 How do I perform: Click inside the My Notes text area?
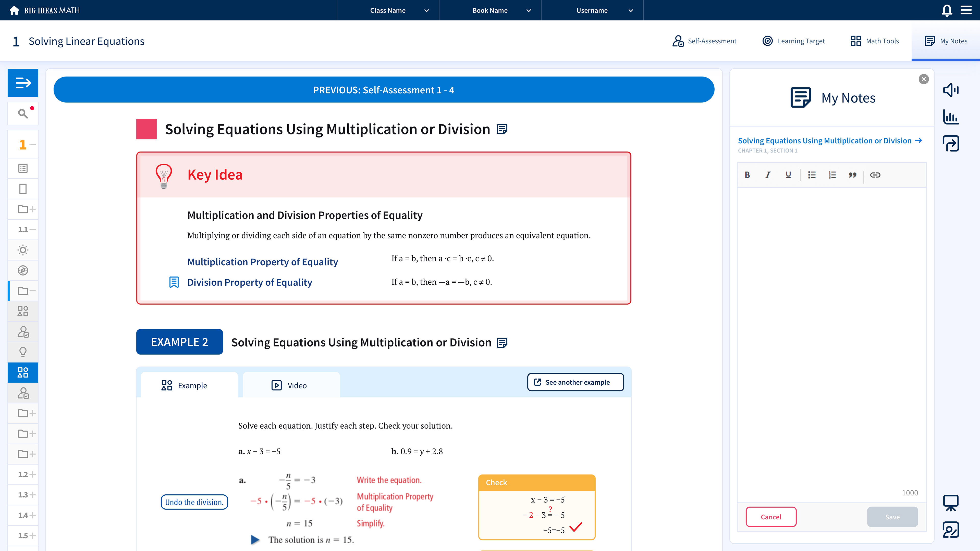[x=832, y=344]
